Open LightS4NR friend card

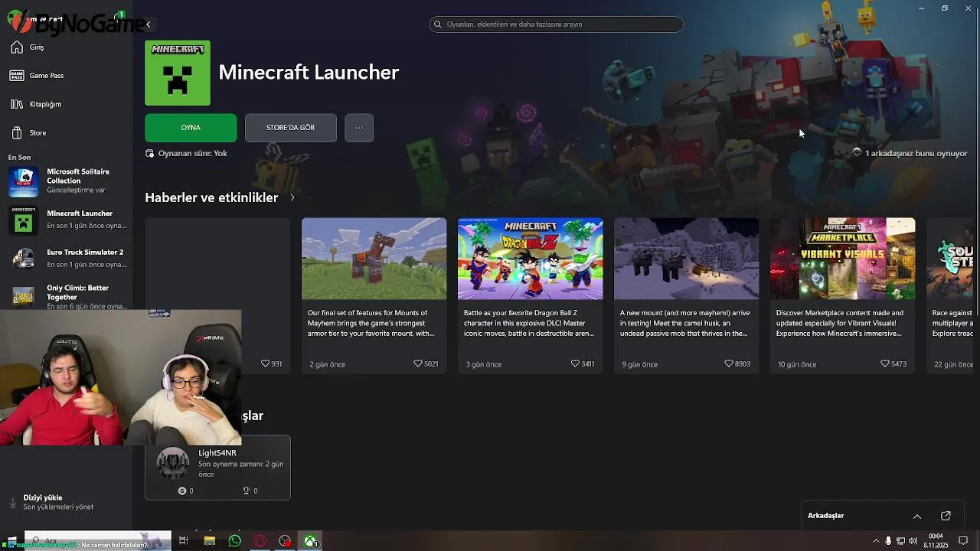click(x=217, y=468)
